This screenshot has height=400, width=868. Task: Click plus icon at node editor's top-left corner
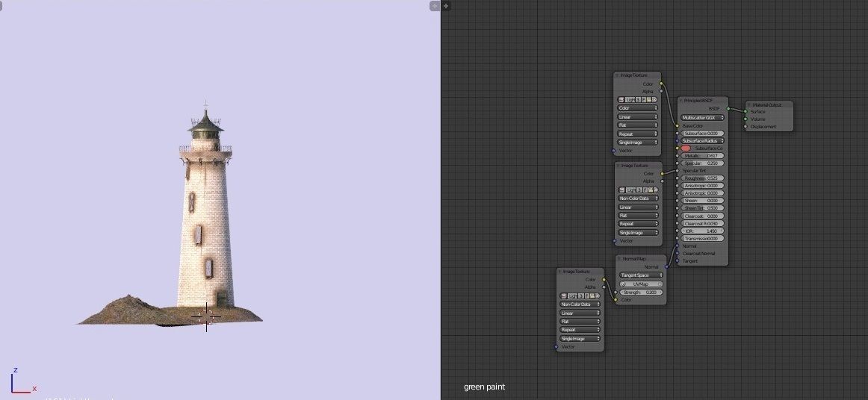(446, 6)
